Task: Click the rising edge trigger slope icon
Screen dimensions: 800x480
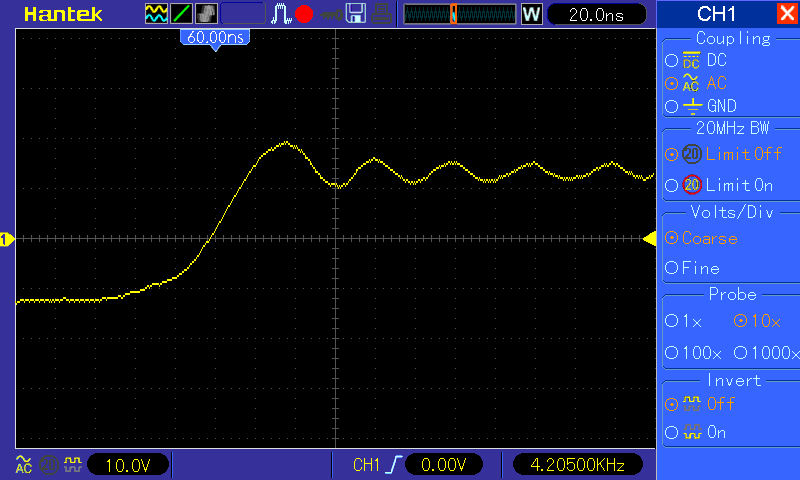Action: [x=393, y=465]
